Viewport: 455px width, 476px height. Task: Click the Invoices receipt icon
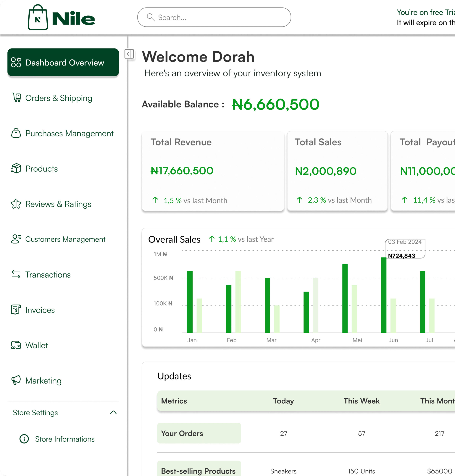(x=16, y=310)
